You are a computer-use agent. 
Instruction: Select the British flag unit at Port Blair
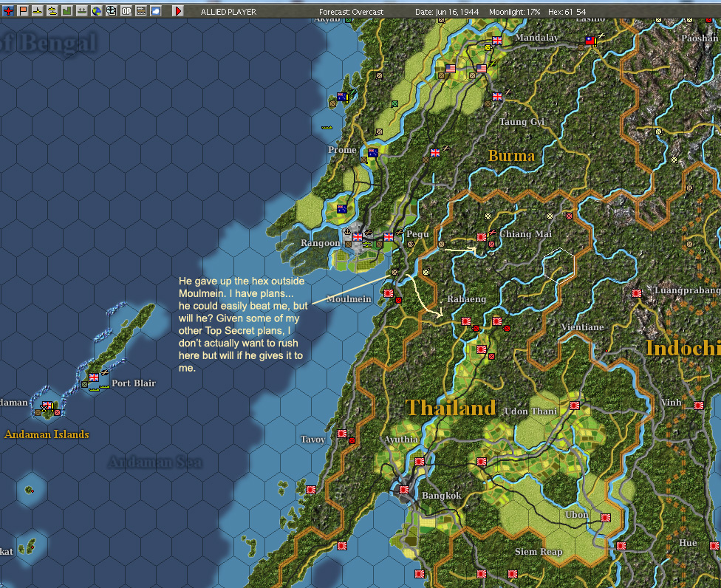(x=94, y=377)
